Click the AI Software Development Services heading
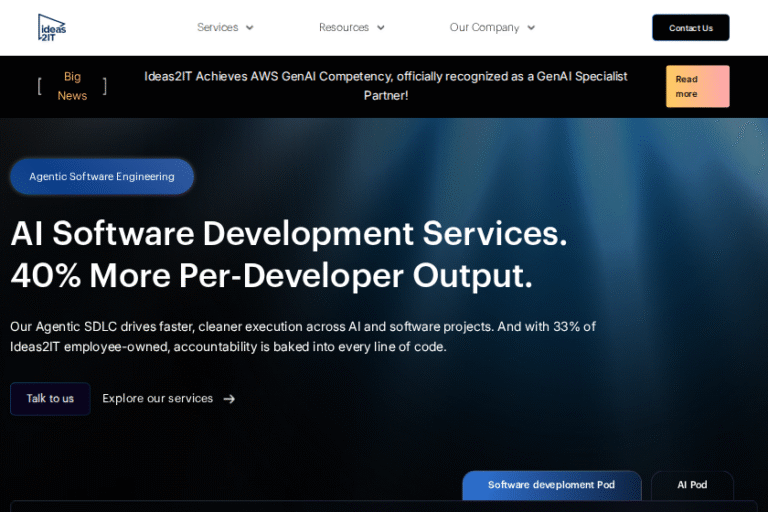 289,233
